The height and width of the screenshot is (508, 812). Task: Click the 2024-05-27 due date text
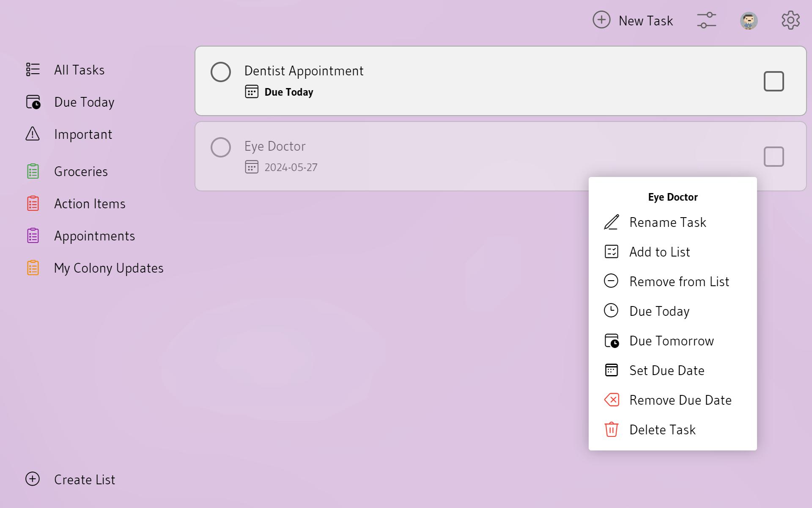(291, 167)
